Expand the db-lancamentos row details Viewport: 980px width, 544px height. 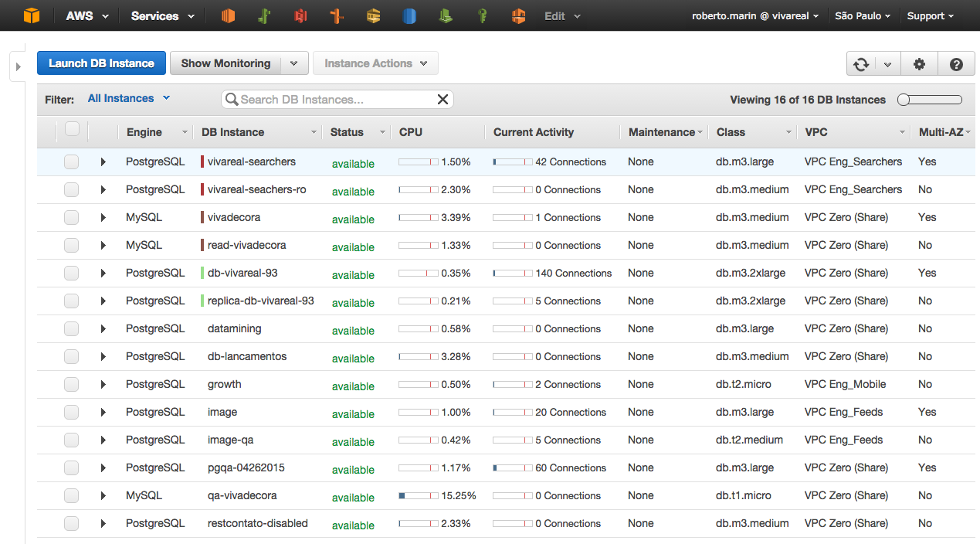(x=103, y=356)
